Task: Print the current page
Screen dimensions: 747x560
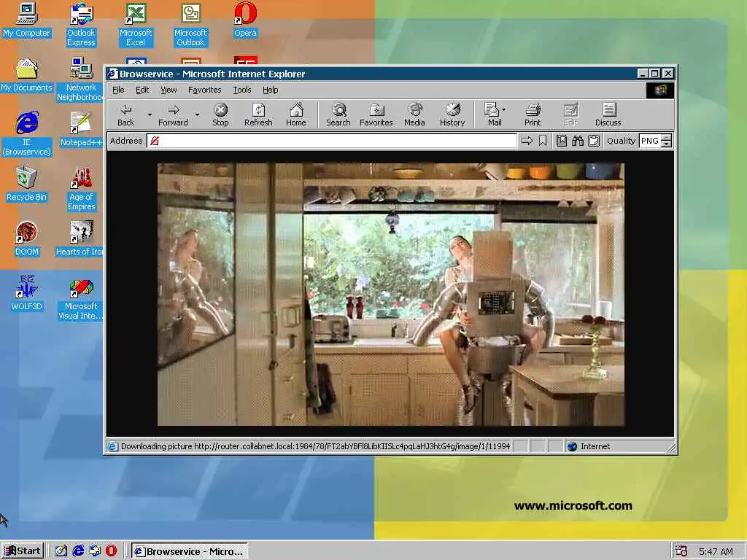Action: pyautogui.click(x=533, y=114)
